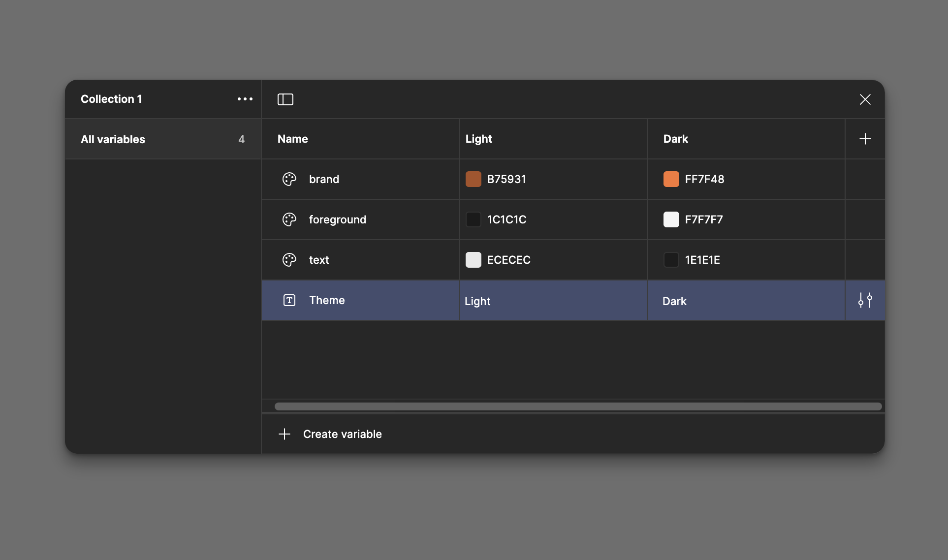Screen dimensions: 948x560
Task: Toggle Light value for Theme variable
Action: [x=476, y=300]
